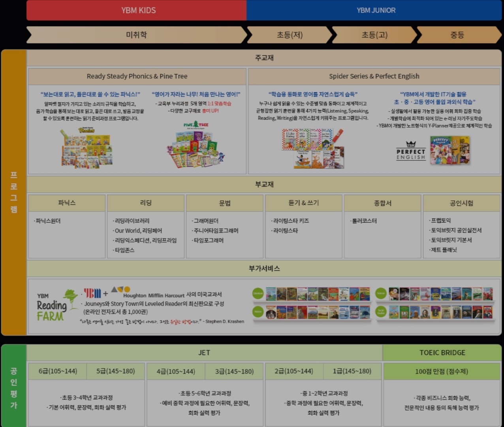Click the 롤러코스터 item

point(364,221)
